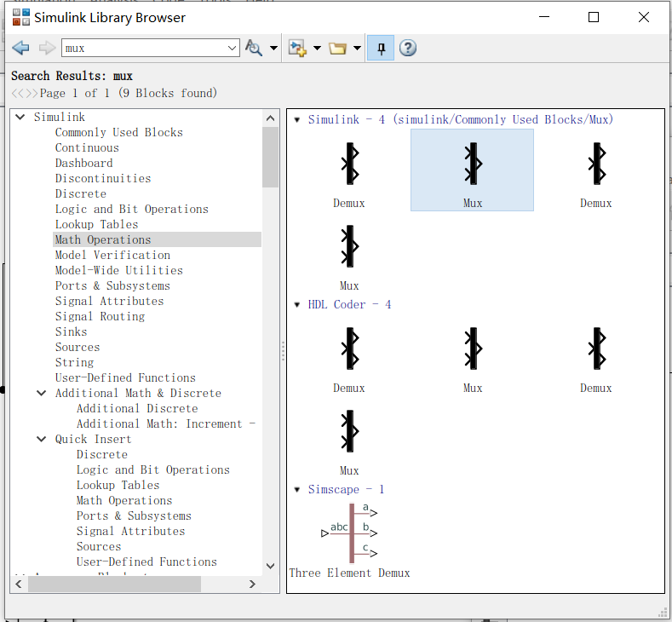Screen dimensions: 672x622
Task: Select Three Element Demux Simscape block
Action: pos(350,541)
